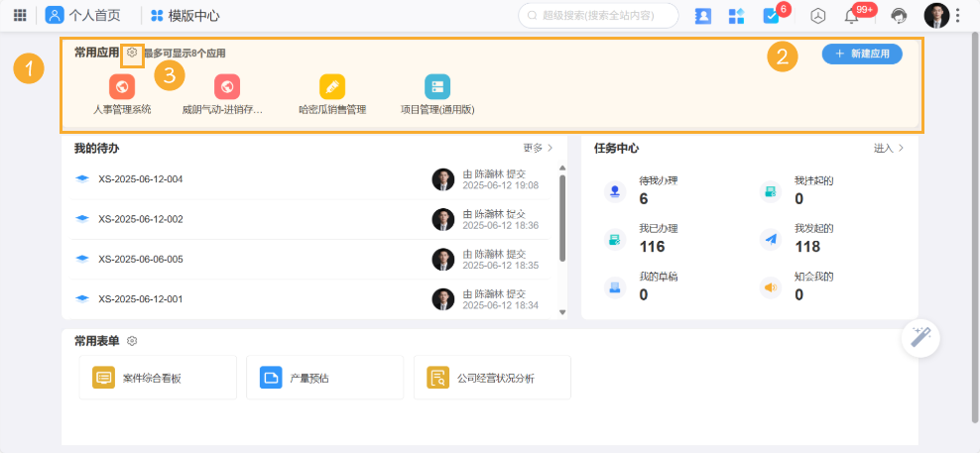This screenshot has height=453, width=980.
Task: Open 我发起的 count of 118
Action: (x=807, y=247)
